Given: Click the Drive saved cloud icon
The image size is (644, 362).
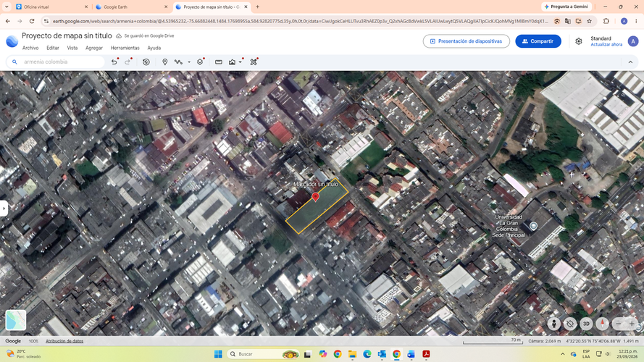Looking at the screenshot, I should 119,36.
